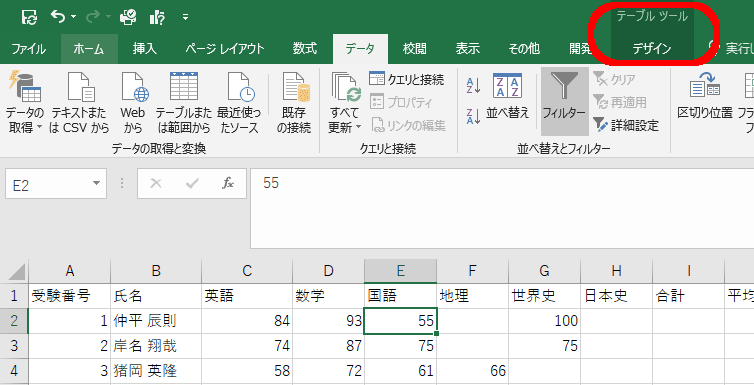754x385 pixels.
Task: Open the customize quick access toolbar dropdown
Action: coord(186,18)
